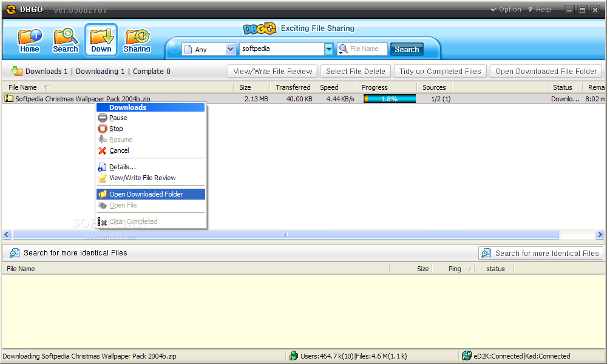Viewport: 607px width, 364px height.
Task: Choose Stop from the context menu
Action: [x=151, y=129]
